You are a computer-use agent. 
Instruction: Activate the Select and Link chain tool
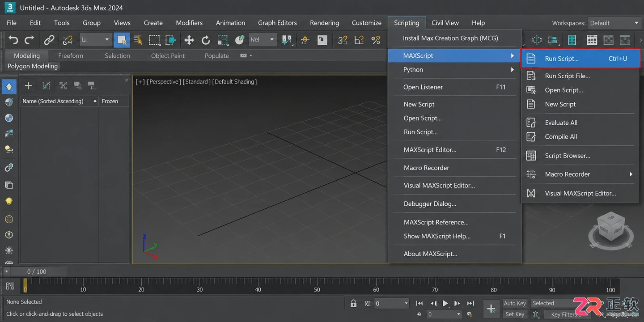49,40
